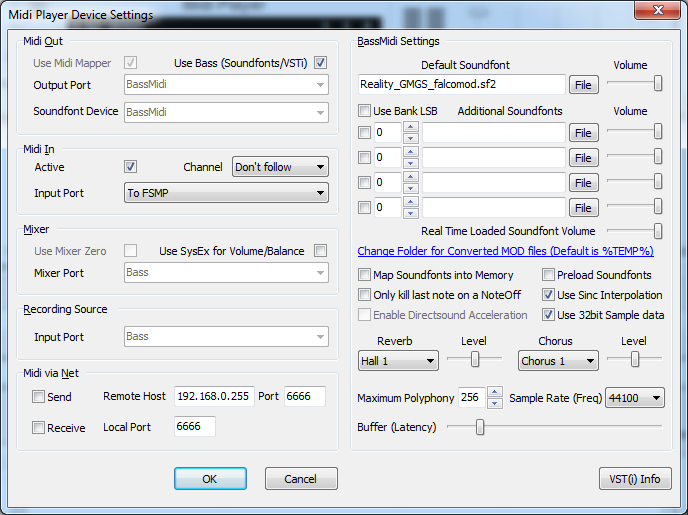Enable Midi via Net Receive checkbox
Screen dimensions: 688x515
[x=38, y=427]
